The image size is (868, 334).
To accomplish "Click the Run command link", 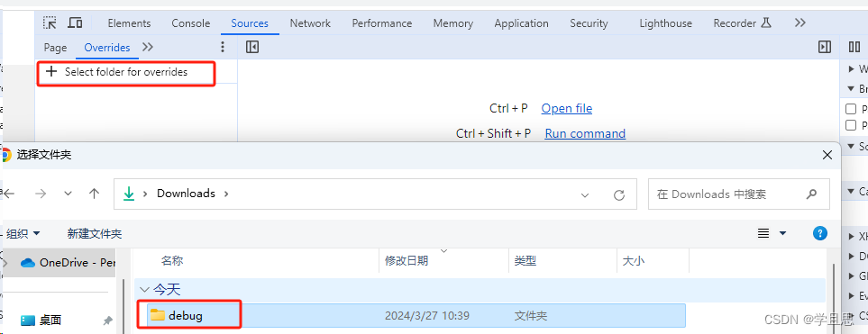I will pyautogui.click(x=585, y=133).
